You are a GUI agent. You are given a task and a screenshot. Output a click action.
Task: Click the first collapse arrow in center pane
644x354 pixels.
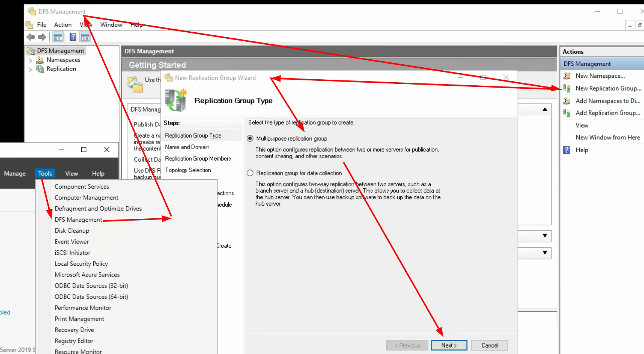coord(545,236)
